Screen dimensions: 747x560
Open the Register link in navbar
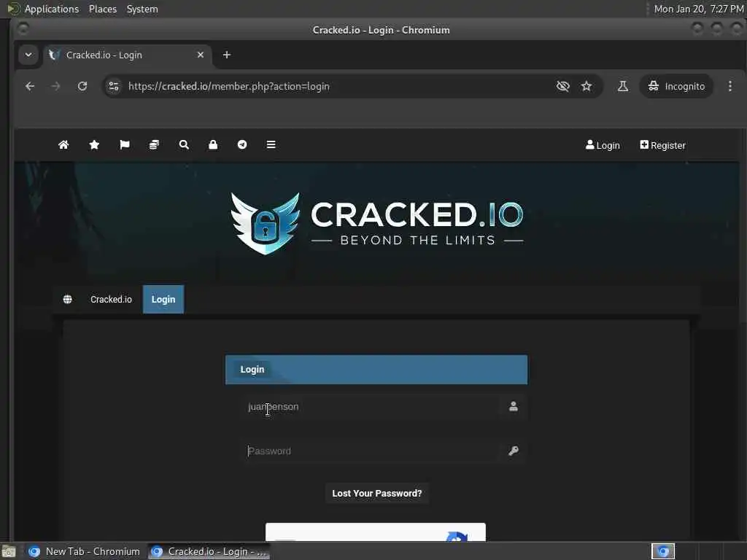coord(662,145)
